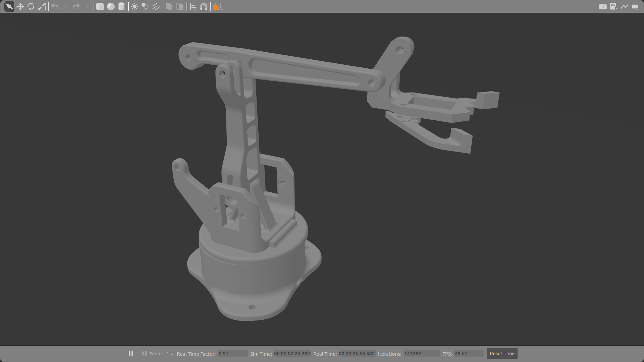Activate the translate mode tool
The image size is (644, 362).
pyautogui.click(x=20, y=7)
